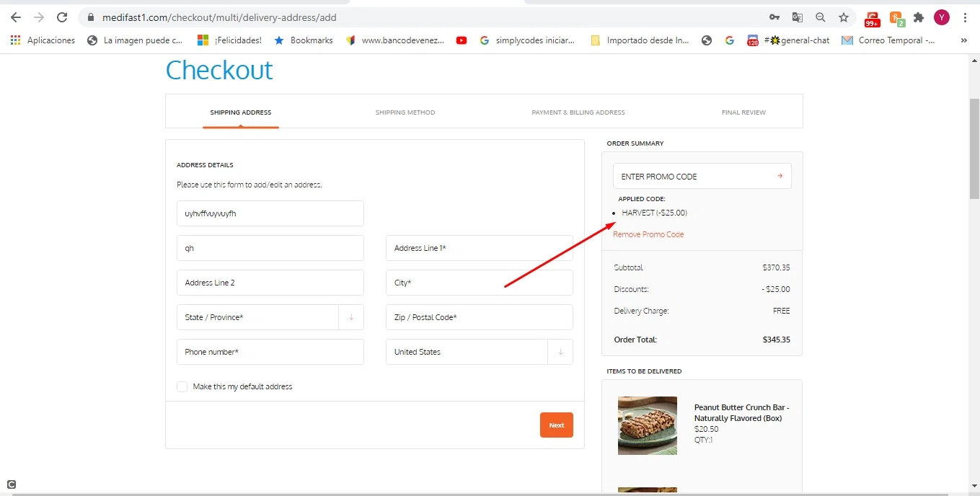
Task: Click the Checkout page heading
Action: [219, 70]
